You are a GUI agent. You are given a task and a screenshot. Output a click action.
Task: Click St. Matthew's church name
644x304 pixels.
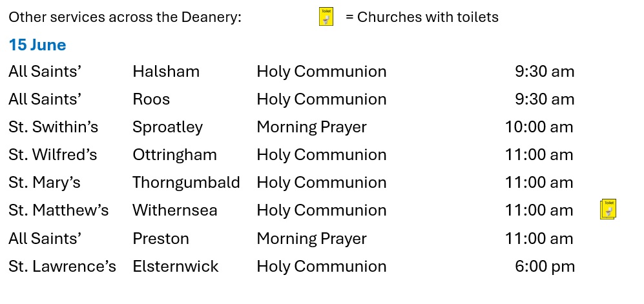[x=59, y=210]
